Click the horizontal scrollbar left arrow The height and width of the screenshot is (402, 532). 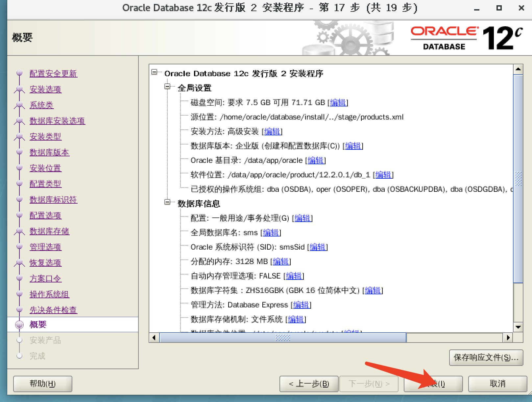[x=154, y=338]
